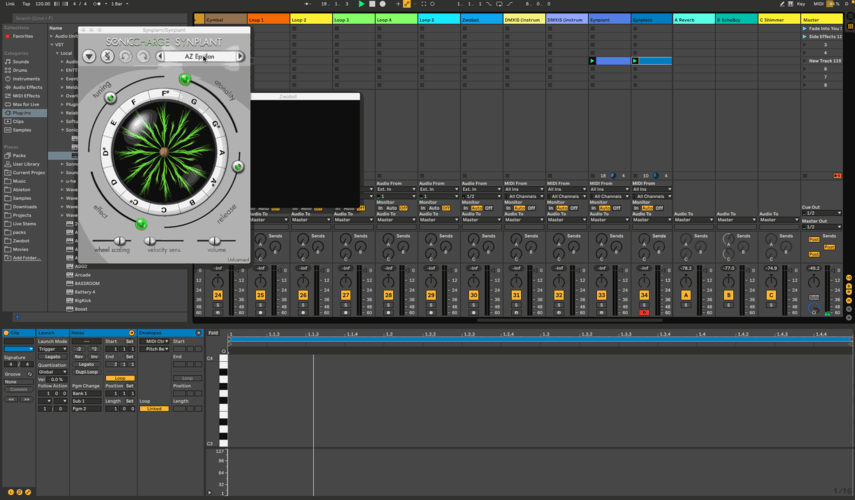Toggle track 34 activator button
Image resolution: width=855 pixels, height=500 pixels.
click(644, 295)
